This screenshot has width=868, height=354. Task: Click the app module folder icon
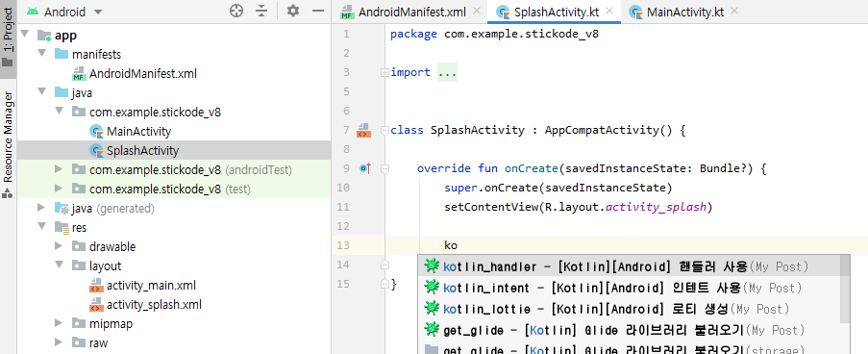coord(45,36)
